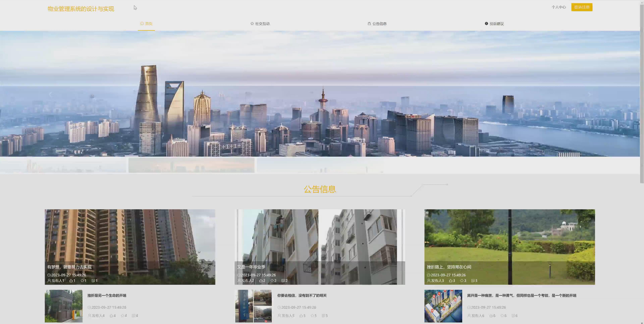Open the 公告信息 navigation tab
The width and height of the screenshot is (644, 324).
[x=379, y=24]
